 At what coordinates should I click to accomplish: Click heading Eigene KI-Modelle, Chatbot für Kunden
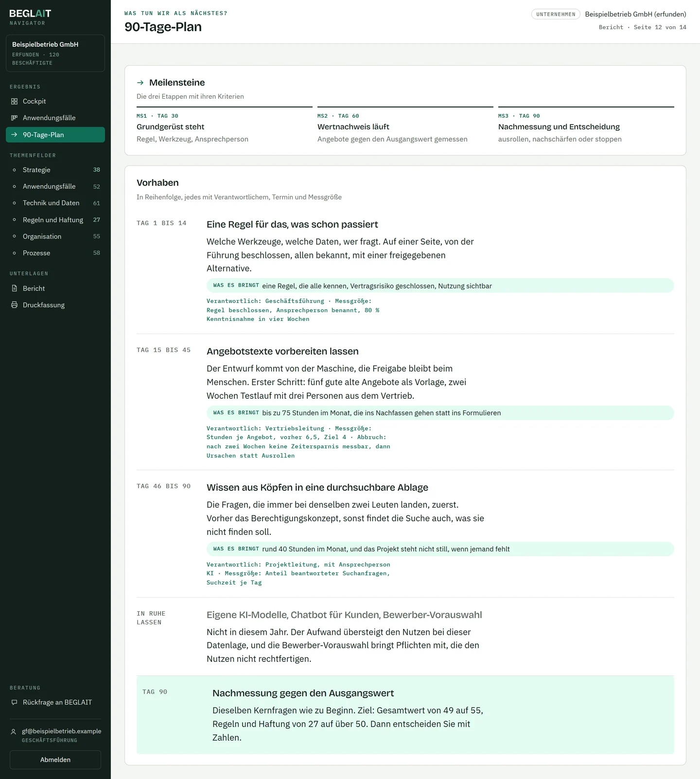coord(344,615)
